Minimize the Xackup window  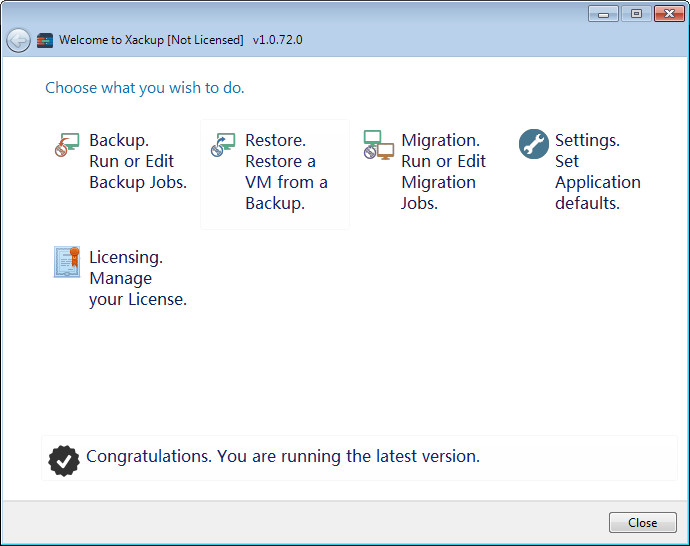pos(602,14)
